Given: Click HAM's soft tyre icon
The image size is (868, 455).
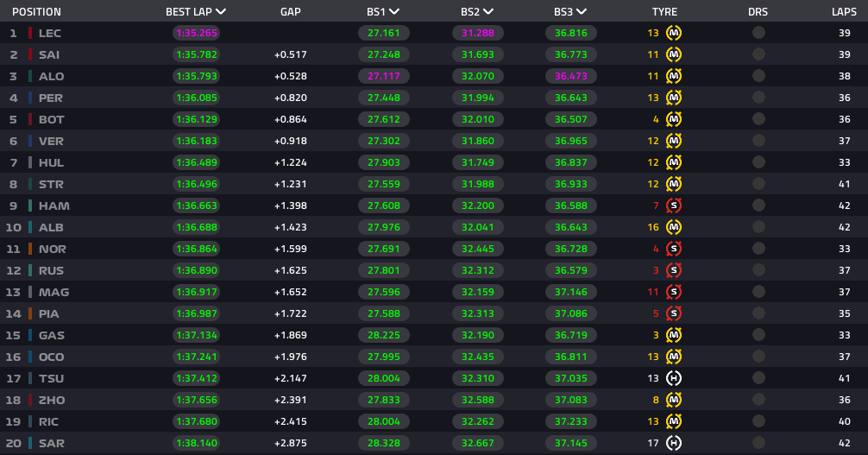Looking at the screenshot, I should coord(673,205).
